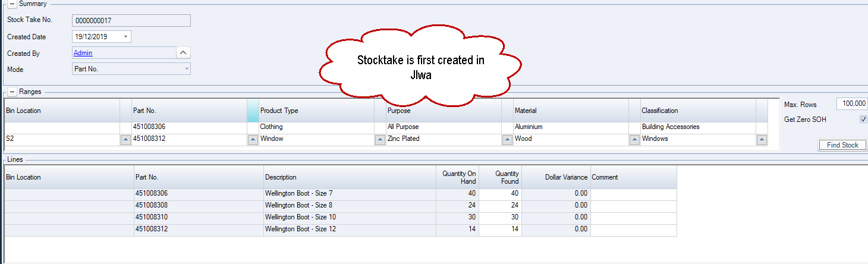Click the Created By lookup arrow button
The width and height of the screenshot is (868, 264).
[x=184, y=53]
